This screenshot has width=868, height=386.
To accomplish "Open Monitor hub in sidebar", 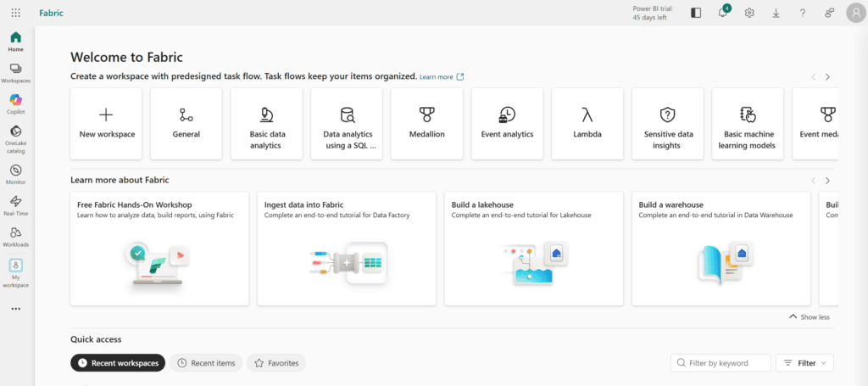I will [16, 175].
